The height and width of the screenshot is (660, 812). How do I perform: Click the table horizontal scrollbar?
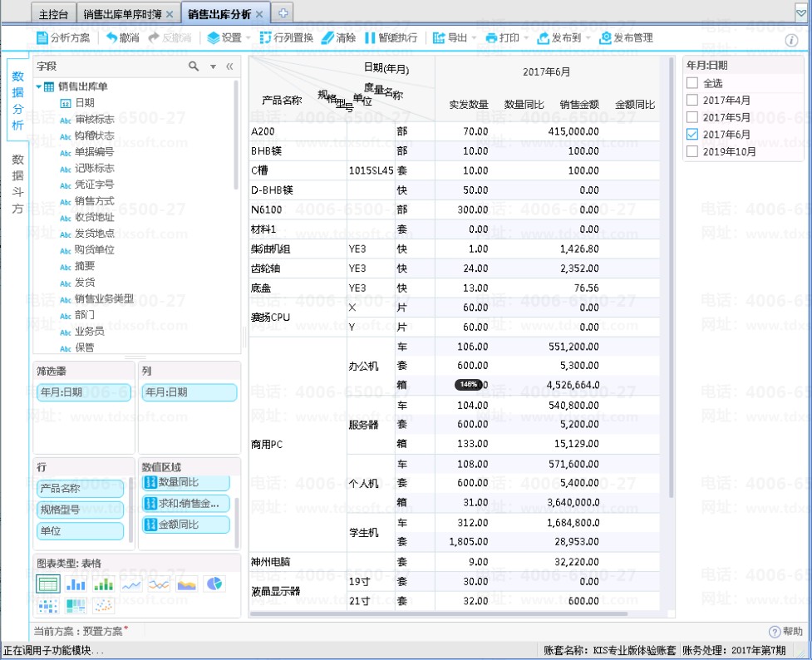439,614
